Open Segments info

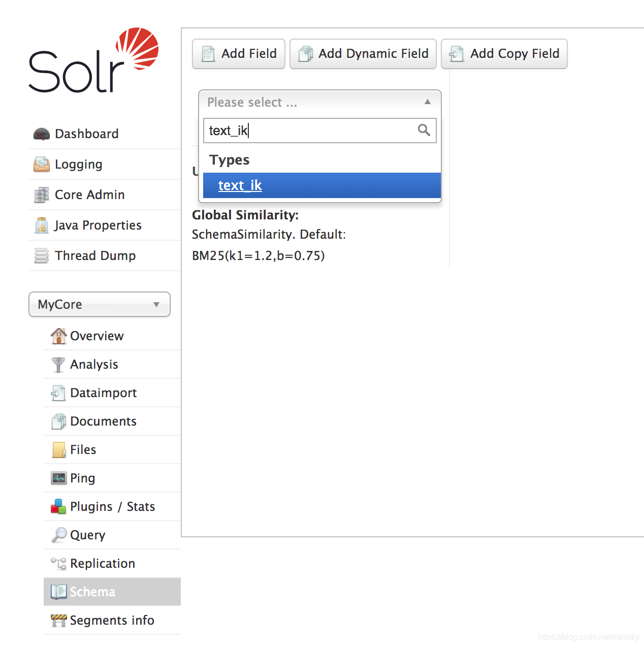coord(112,620)
